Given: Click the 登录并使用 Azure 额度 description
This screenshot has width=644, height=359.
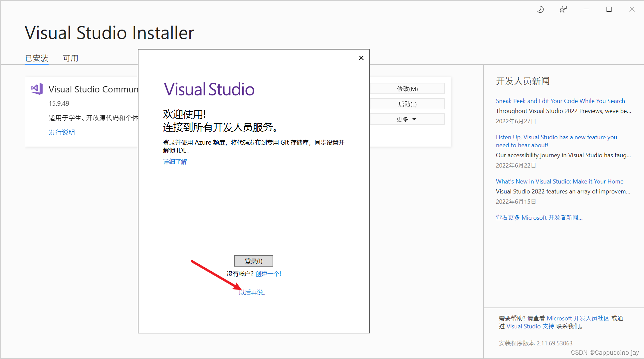Looking at the screenshot, I should (254, 147).
